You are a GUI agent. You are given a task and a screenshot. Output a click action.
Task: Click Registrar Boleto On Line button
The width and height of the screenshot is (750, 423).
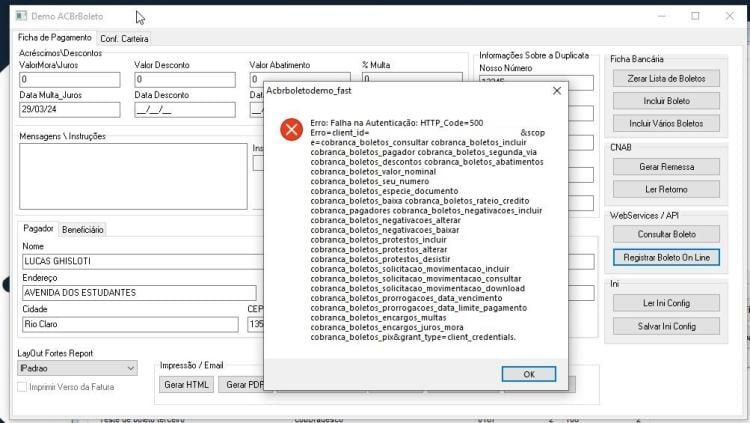[x=666, y=257]
